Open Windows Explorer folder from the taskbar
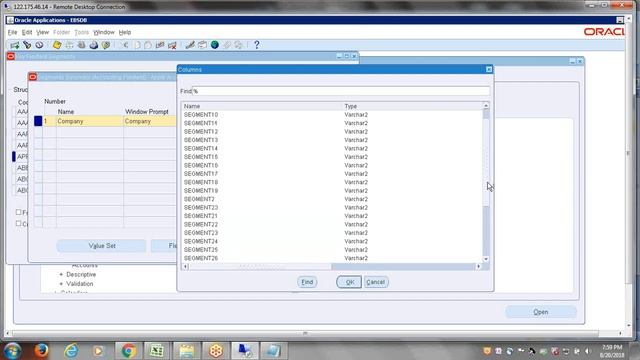The image size is (640, 360). coord(187,351)
